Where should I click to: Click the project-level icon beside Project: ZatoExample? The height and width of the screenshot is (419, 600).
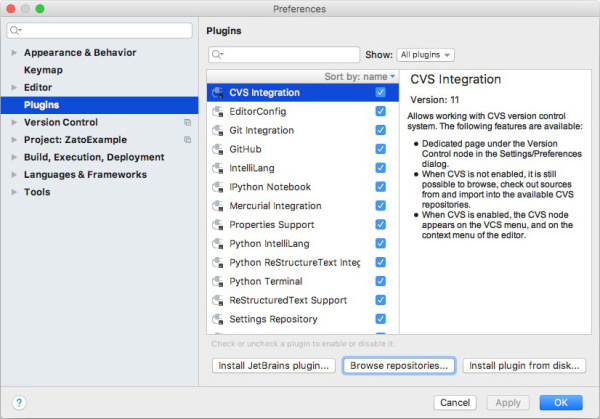point(188,140)
